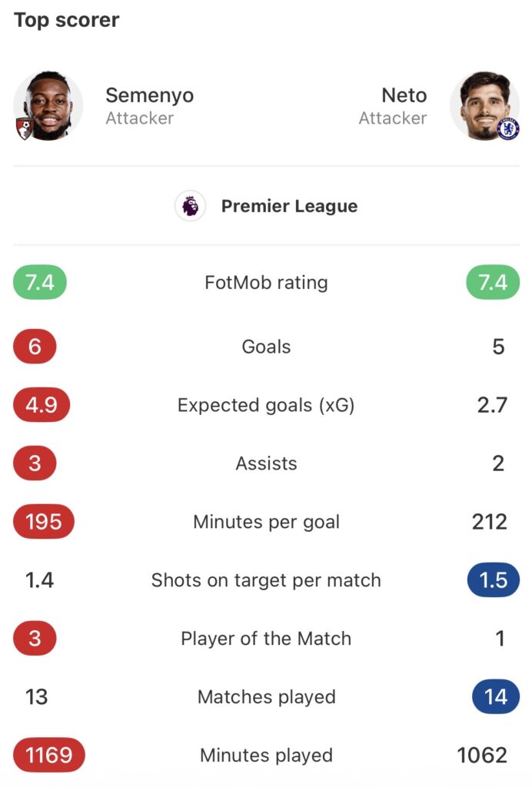Open Neto's player profile name

(404, 95)
